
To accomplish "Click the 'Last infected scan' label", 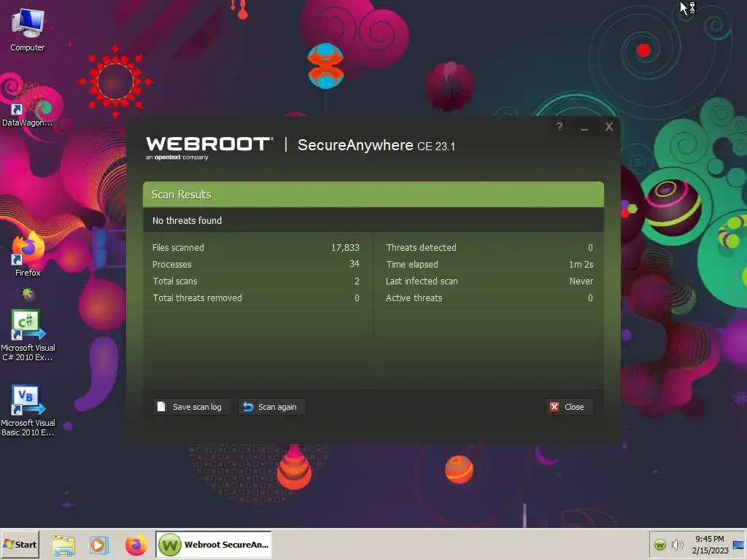I will 422,281.
